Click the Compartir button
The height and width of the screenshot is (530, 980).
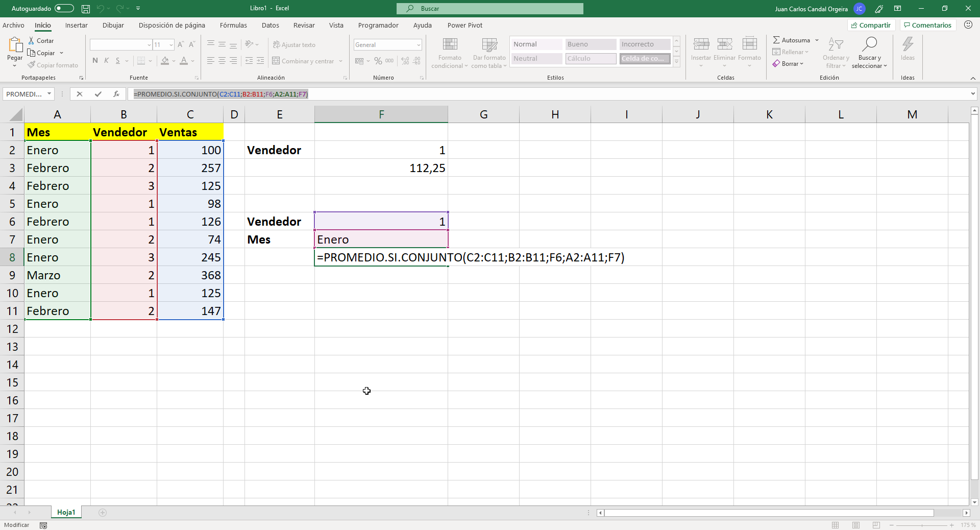(x=871, y=25)
